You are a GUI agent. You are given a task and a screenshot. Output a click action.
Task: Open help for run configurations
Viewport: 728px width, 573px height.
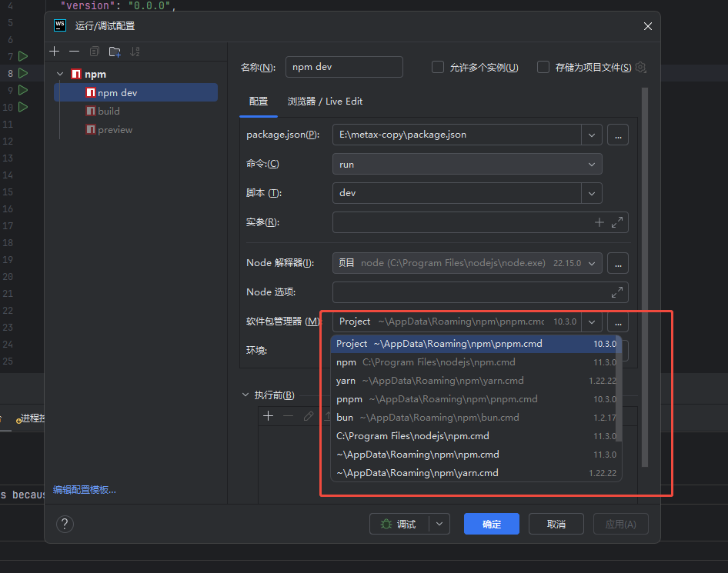click(65, 525)
